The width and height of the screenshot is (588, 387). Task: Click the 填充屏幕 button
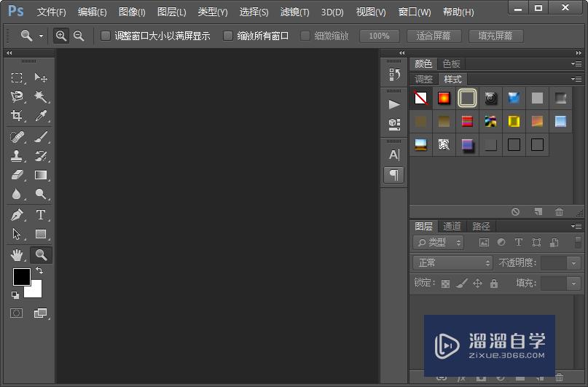[495, 36]
